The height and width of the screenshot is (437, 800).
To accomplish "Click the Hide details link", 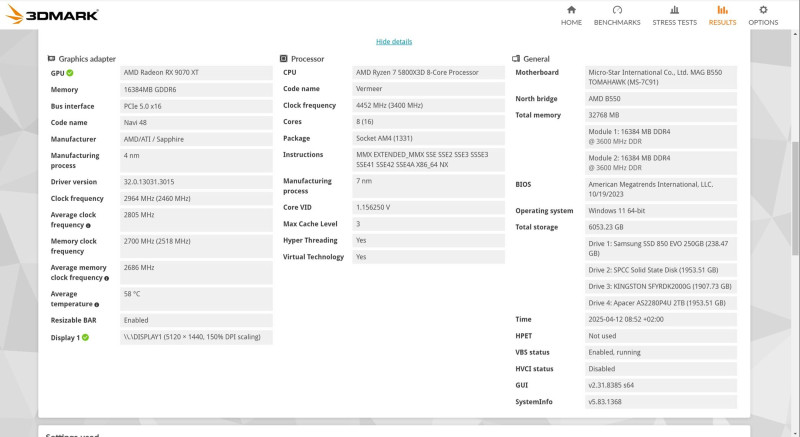I will [394, 41].
